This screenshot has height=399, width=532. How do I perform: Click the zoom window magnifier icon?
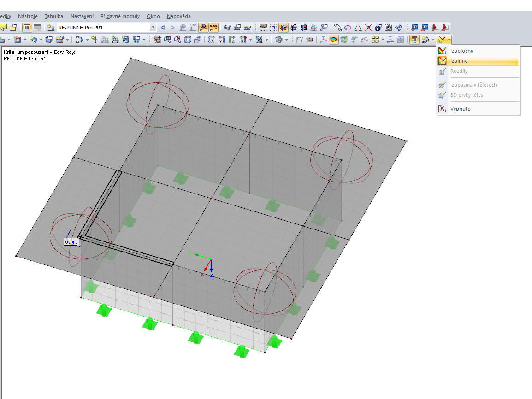(x=167, y=40)
